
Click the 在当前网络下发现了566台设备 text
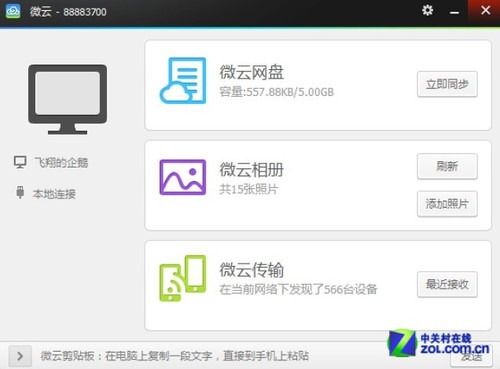pyautogui.click(x=298, y=289)
